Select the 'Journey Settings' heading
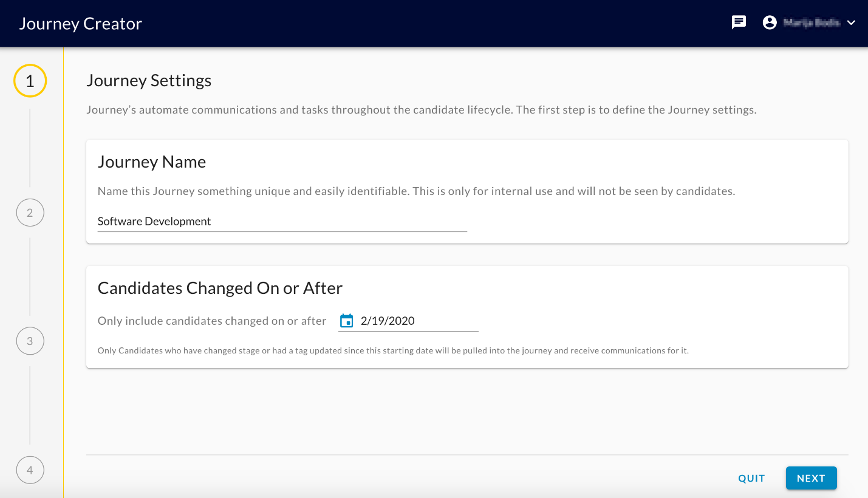 pos(149,81)
